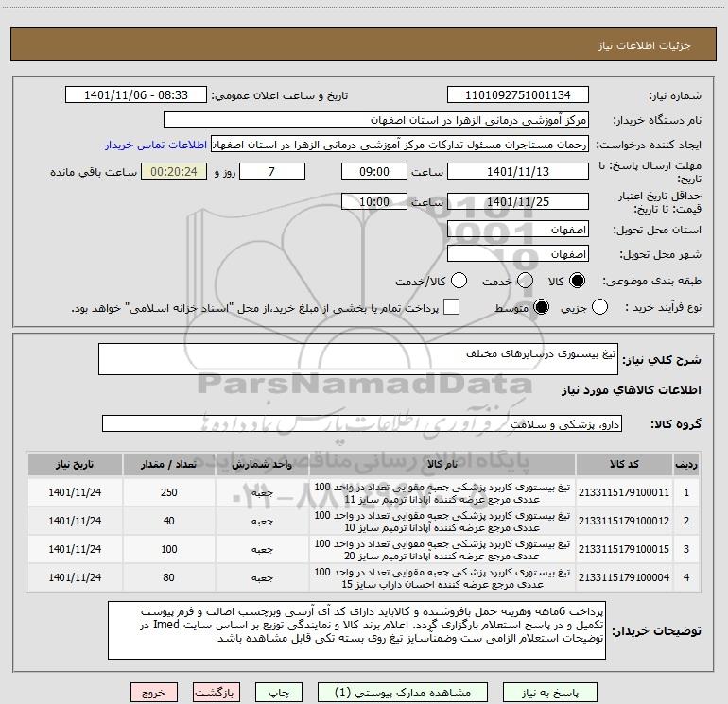Screen dimensions: 728x704
Task: Click product code 2133115179100012
Action: tap(624, 521)
